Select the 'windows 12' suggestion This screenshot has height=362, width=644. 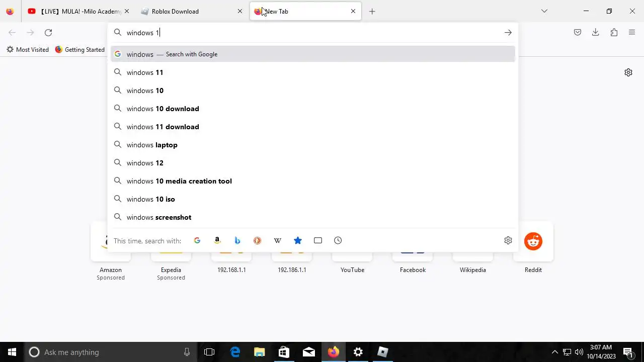coord(313,163)
